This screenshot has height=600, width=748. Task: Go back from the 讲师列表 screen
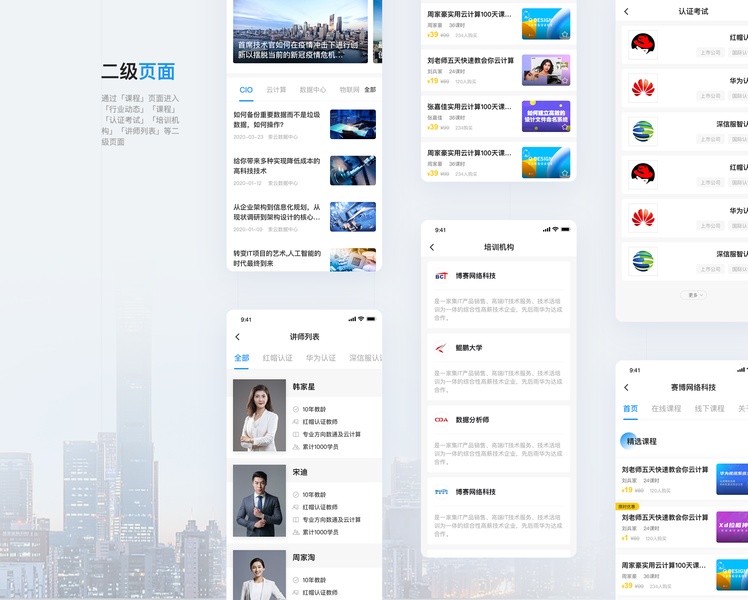click(238, 337)
